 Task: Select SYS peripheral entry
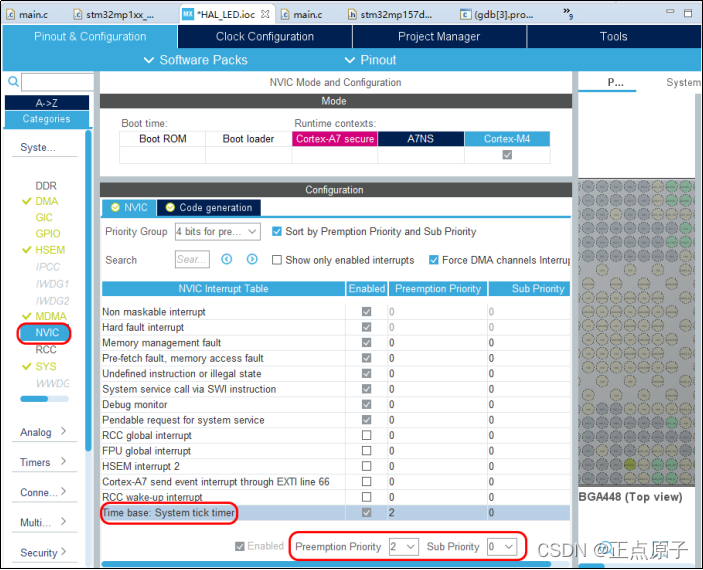[46, 366]
